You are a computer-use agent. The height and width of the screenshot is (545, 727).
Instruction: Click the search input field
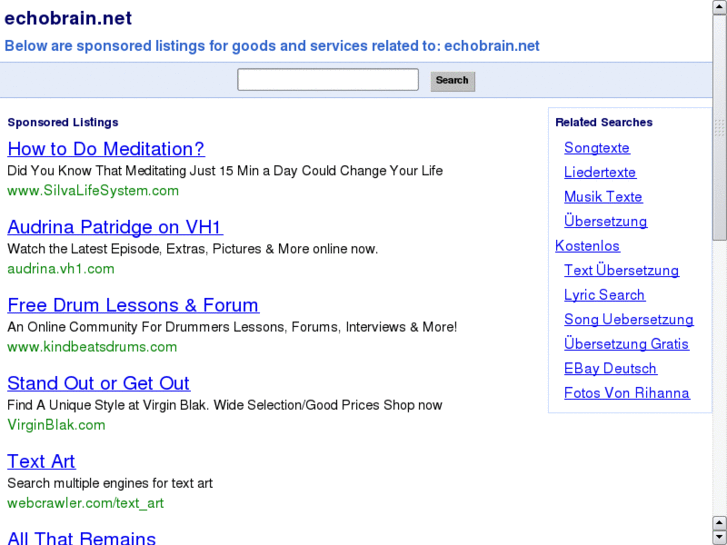(327, 80)
